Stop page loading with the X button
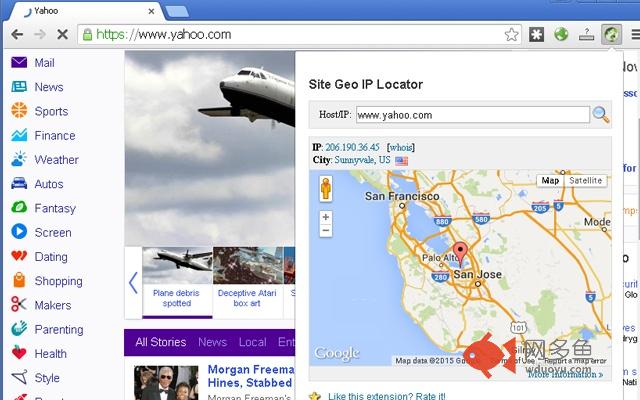Image resolution: width=640 pixels, height=400 pixels. [62, 34]
